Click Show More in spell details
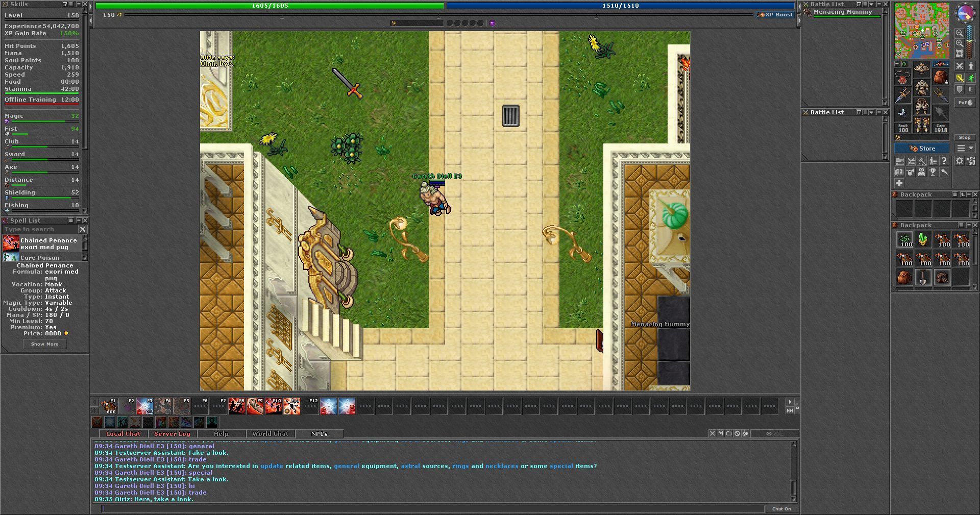The width and height of the screenshot is (980, 515). click(45, 344)
